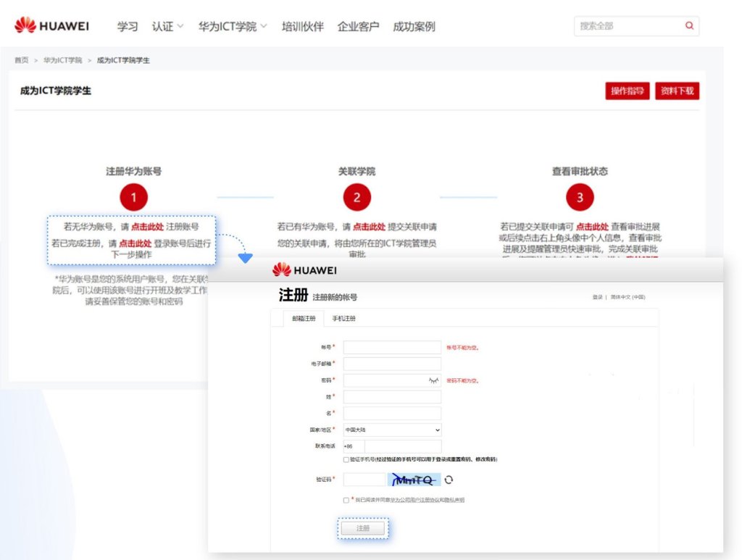This screenshot has height=560, width=742.
Task: Click the red step 1 circle
Action: 133,197
